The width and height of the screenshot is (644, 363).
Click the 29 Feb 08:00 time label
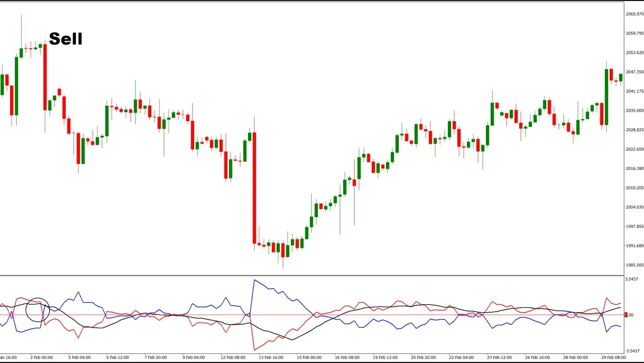[x=613, y=357]
